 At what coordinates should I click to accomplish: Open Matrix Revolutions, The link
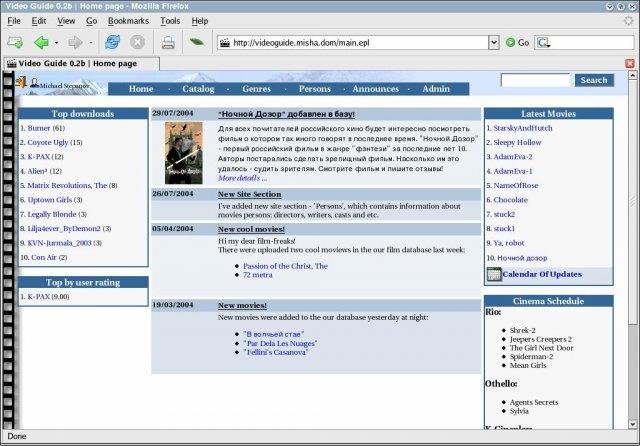pos(67,185)
